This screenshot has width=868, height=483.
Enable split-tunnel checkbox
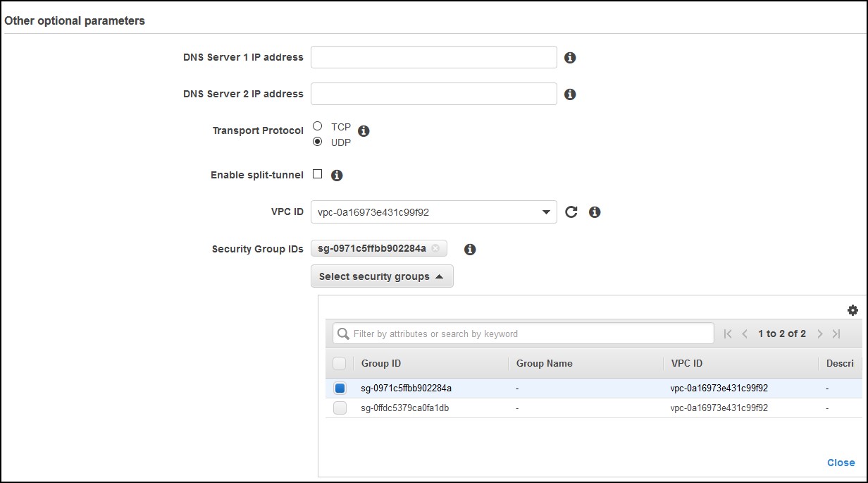click(x=317, y=174)
